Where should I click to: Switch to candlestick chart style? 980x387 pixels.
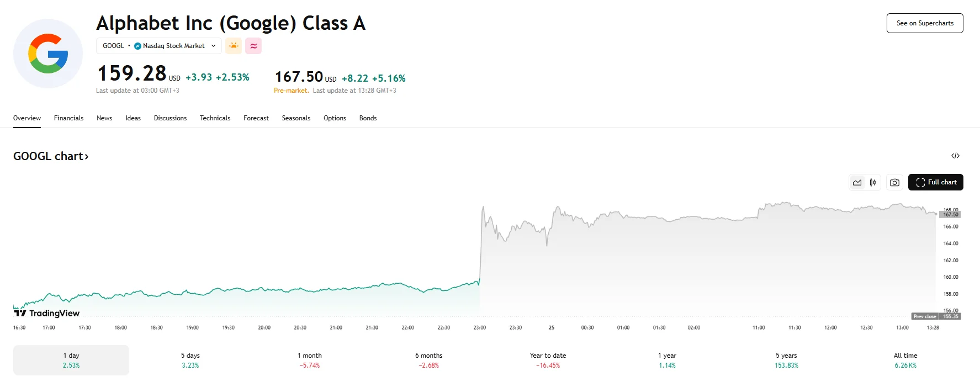873,182
